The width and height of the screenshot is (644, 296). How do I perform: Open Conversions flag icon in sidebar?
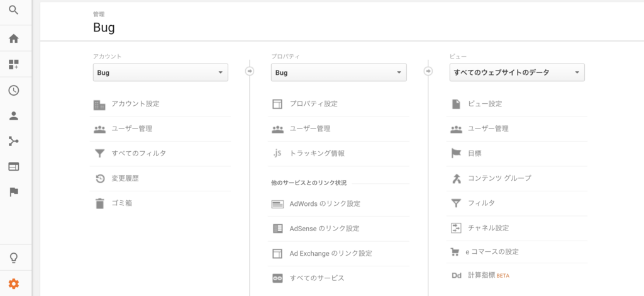coord(14,192)
